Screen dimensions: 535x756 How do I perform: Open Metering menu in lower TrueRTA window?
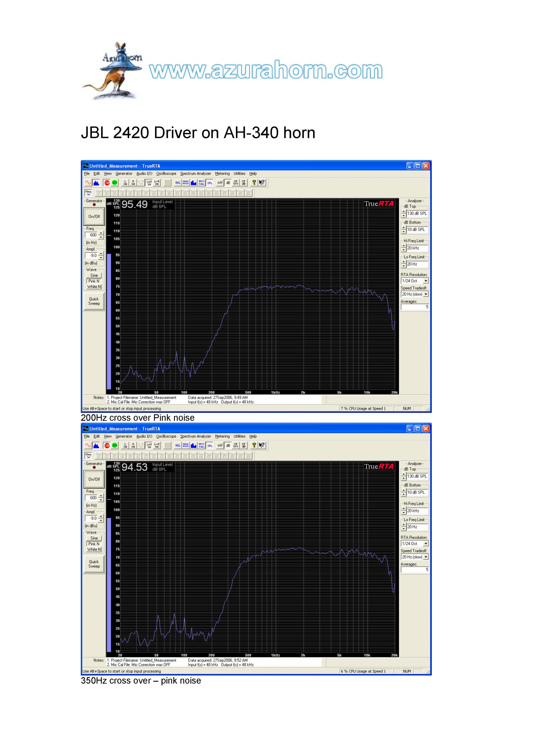(222, 436)
